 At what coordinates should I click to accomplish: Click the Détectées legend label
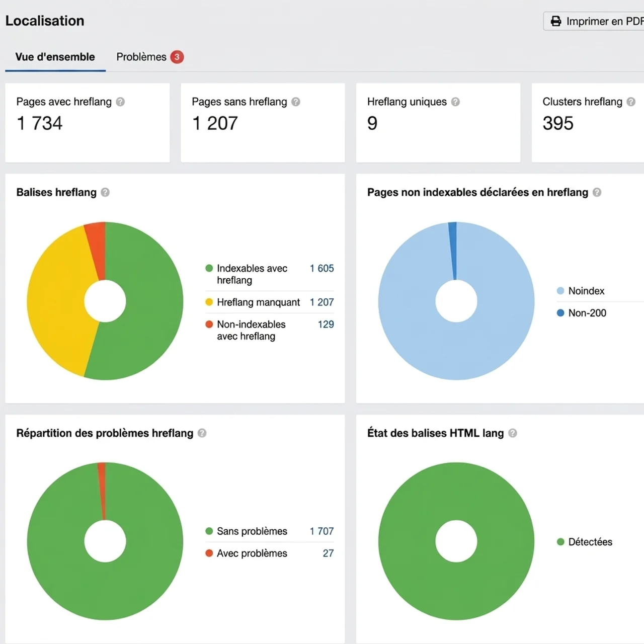coord(590,542)
